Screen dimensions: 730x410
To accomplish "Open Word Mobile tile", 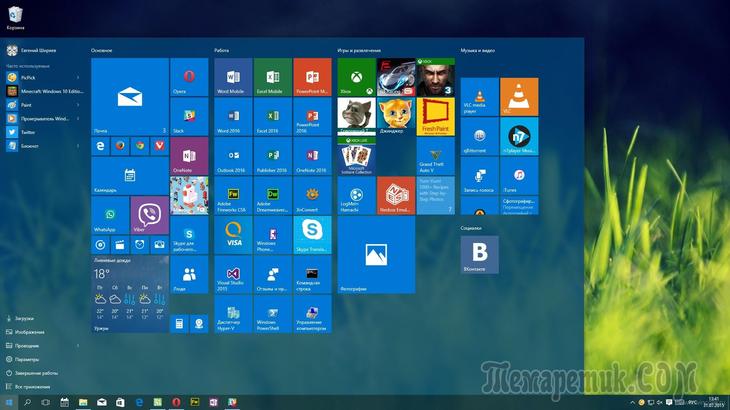I will tap(233, 77).
